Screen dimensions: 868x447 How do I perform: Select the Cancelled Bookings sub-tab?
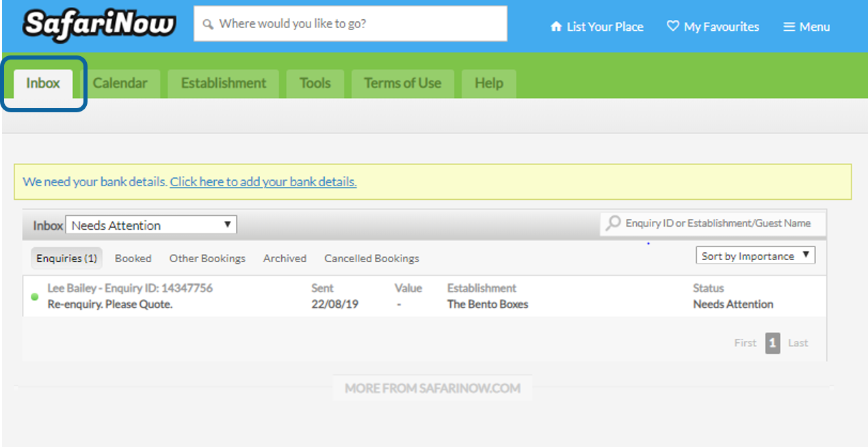[371, 258]
